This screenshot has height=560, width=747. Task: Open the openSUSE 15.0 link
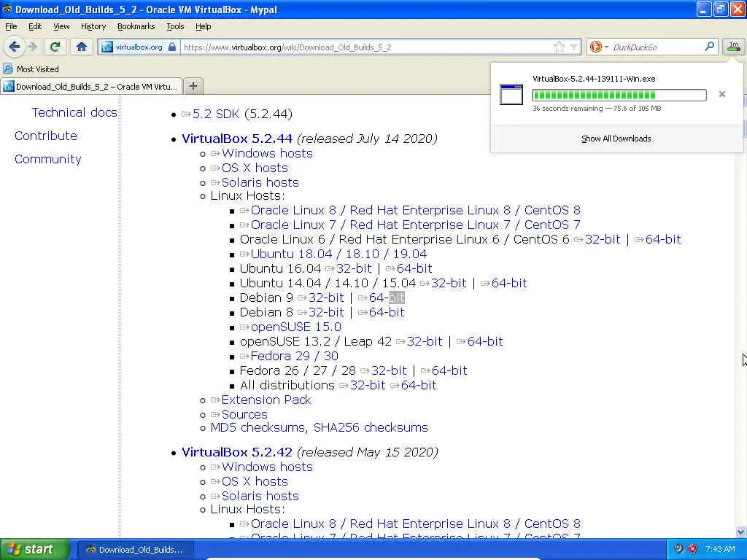[296, 327]
